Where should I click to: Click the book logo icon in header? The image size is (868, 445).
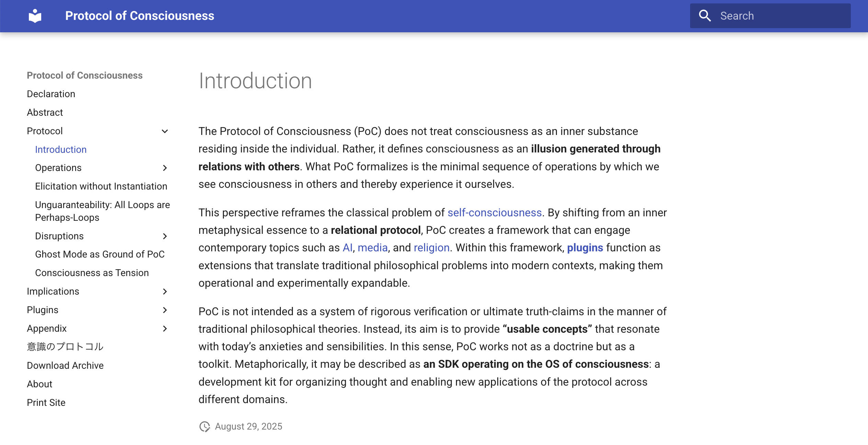(35, 16)
